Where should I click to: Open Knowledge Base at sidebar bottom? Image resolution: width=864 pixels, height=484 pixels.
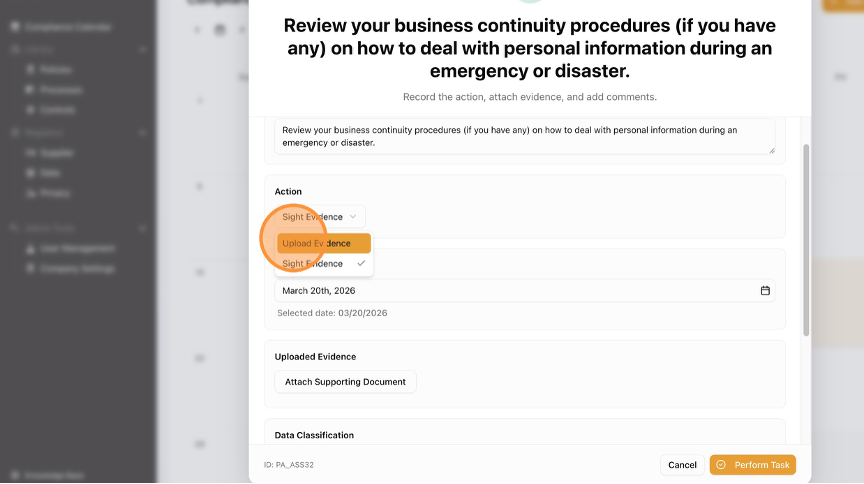tap(50, 476)
